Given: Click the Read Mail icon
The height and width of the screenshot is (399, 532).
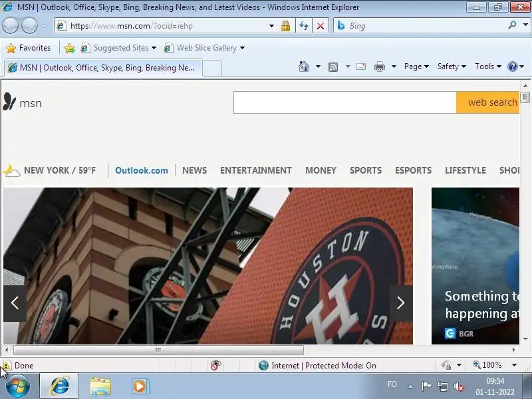Looking at the screenshot, I should pos(361,66).
